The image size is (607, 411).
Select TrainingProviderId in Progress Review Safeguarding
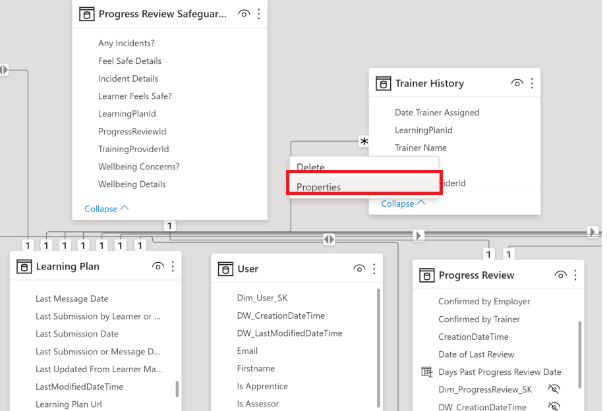(x=134, y=149)
